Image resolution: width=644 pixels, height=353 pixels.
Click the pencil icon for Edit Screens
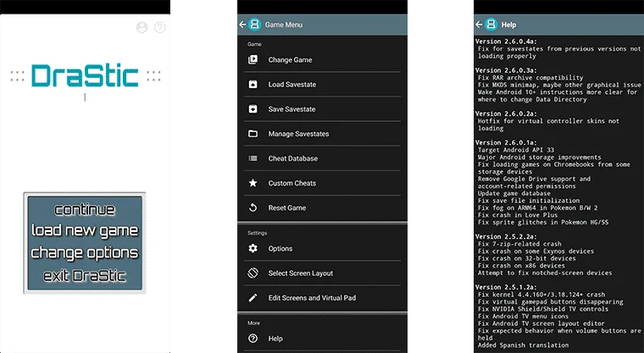coord(253,298)
